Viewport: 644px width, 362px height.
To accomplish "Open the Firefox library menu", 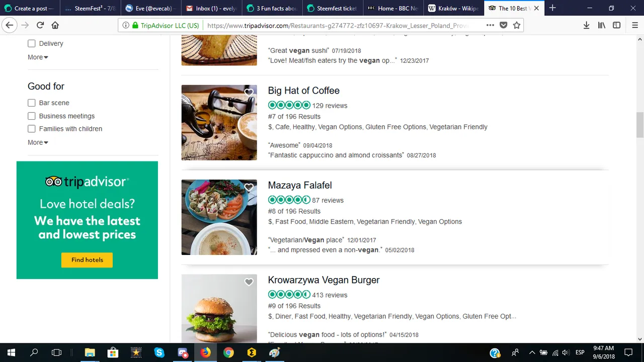I will click(x=601, y=25).
